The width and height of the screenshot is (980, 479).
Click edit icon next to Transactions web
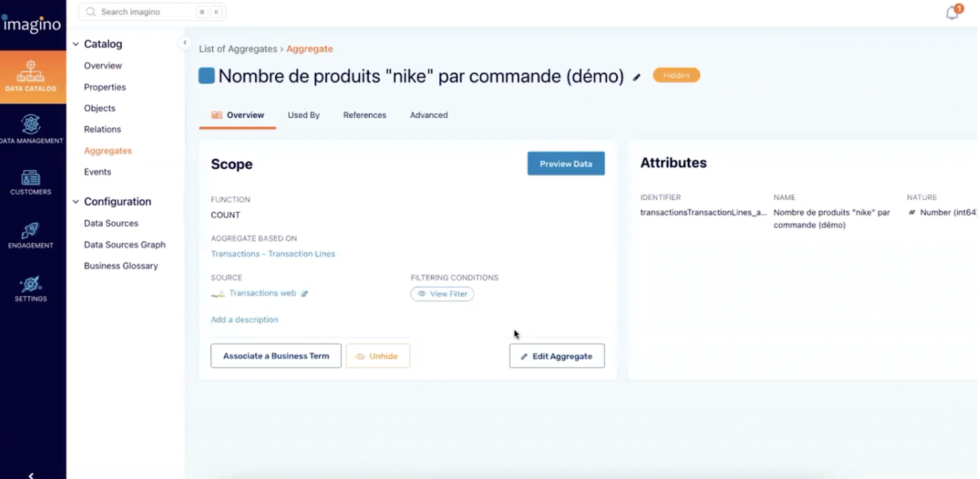click(305, 294)
